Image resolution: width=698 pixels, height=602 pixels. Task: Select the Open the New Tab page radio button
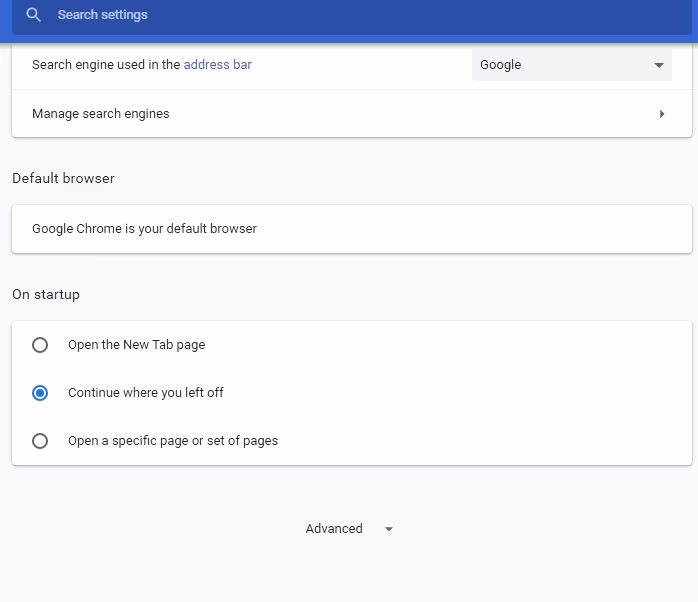pos(40,345)
